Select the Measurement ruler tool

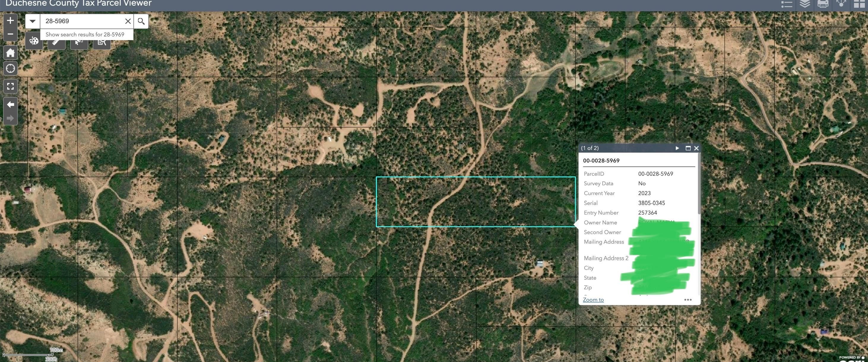click(57, 42)
